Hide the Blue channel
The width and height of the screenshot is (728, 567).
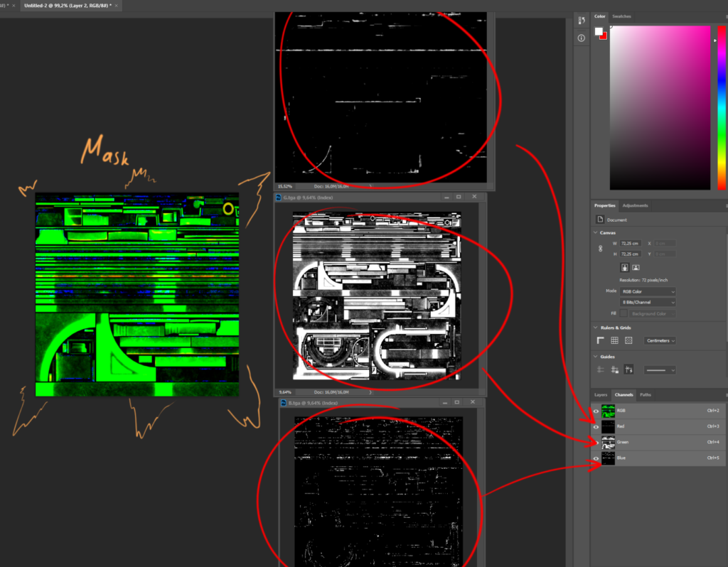[596, 458]
